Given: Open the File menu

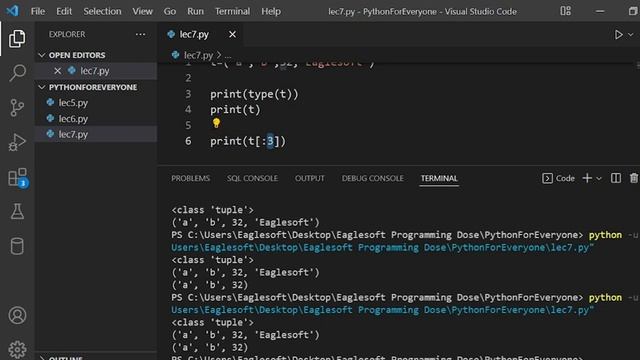Looking at the screenshot, I should tap(38, 11).
